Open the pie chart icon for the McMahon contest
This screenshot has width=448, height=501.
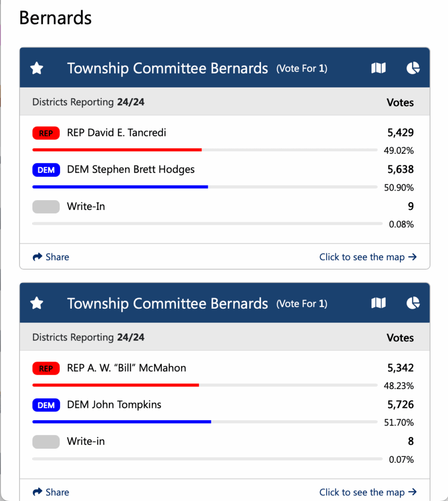click(413, 304)
